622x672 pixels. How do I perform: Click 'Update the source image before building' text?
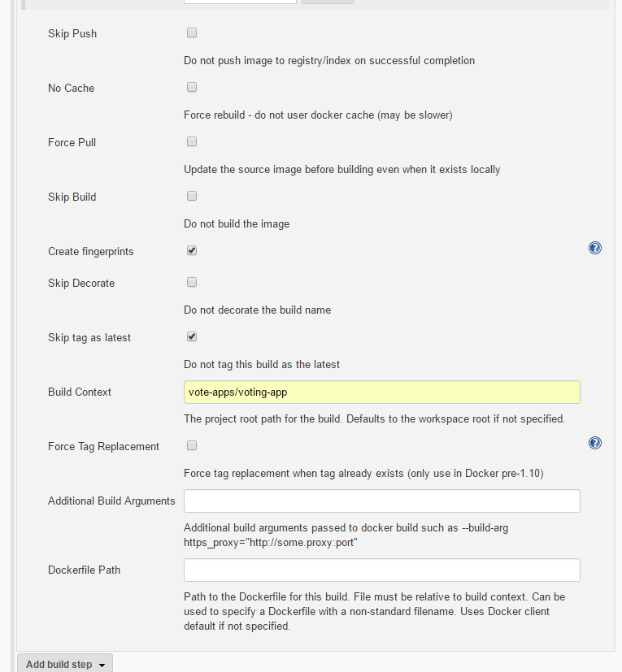click(x=341, y=169)
